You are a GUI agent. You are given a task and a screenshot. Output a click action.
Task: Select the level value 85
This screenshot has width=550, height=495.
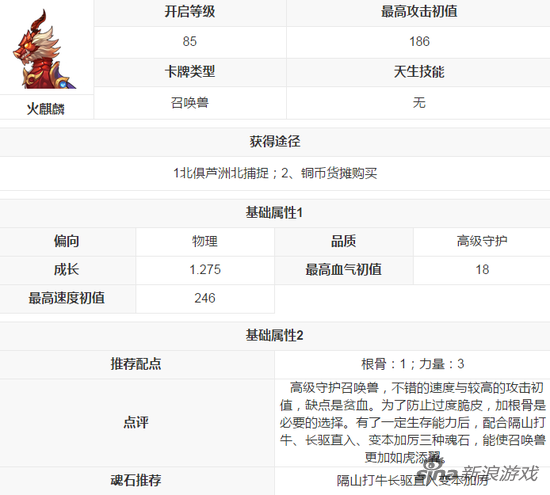pos(190,41)
